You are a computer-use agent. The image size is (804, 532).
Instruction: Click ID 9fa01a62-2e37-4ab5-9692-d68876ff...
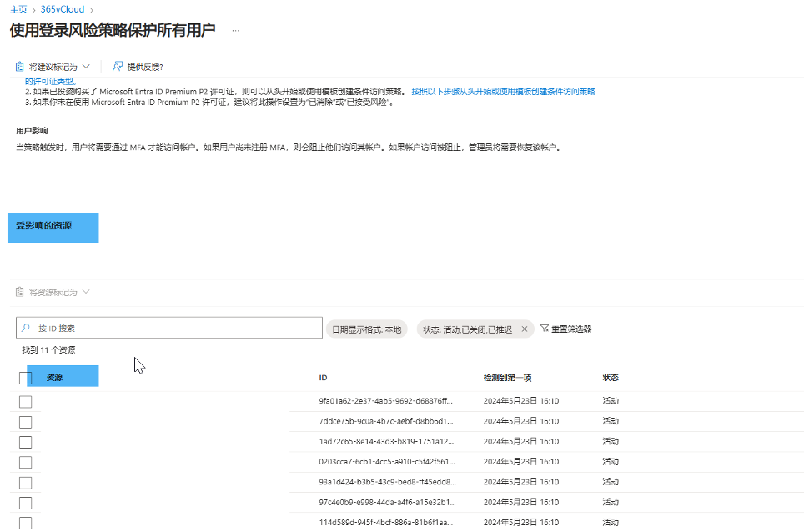(385, 401)
